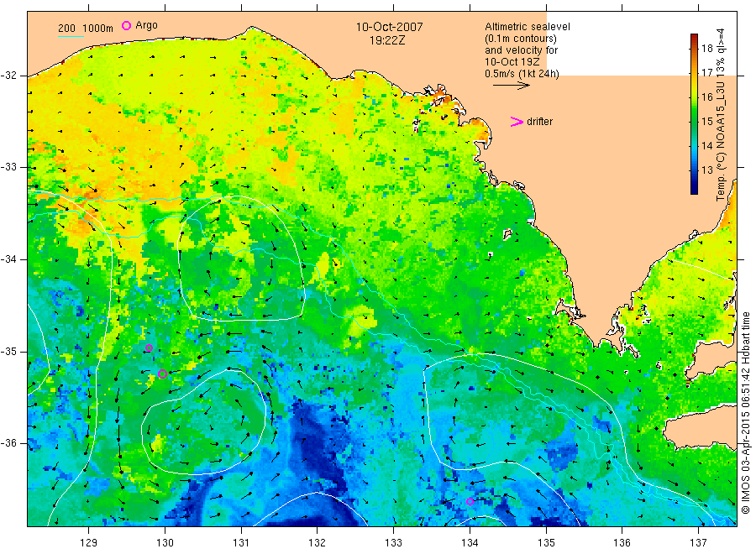
Task: Click the 14 tick on temperature scale
Action: [x=706, y=145]
